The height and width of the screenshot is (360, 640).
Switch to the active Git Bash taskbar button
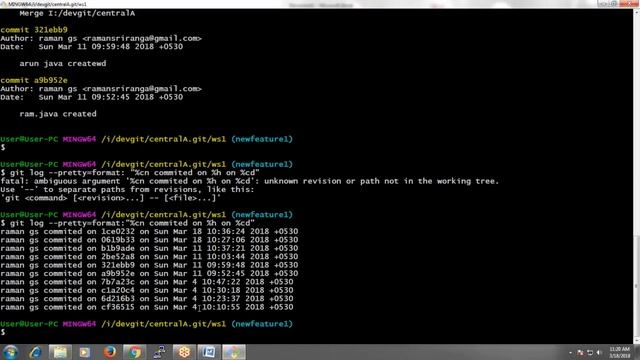(234, 352)
